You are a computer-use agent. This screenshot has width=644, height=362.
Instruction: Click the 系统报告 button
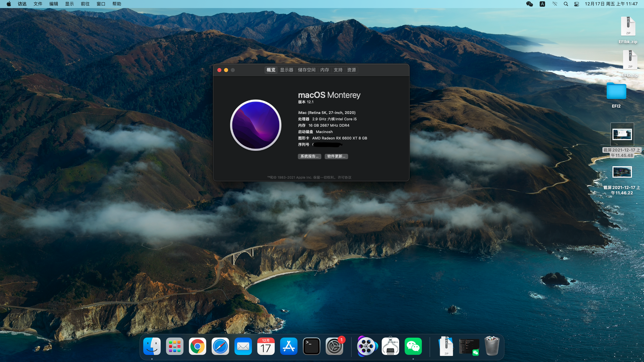309,157
